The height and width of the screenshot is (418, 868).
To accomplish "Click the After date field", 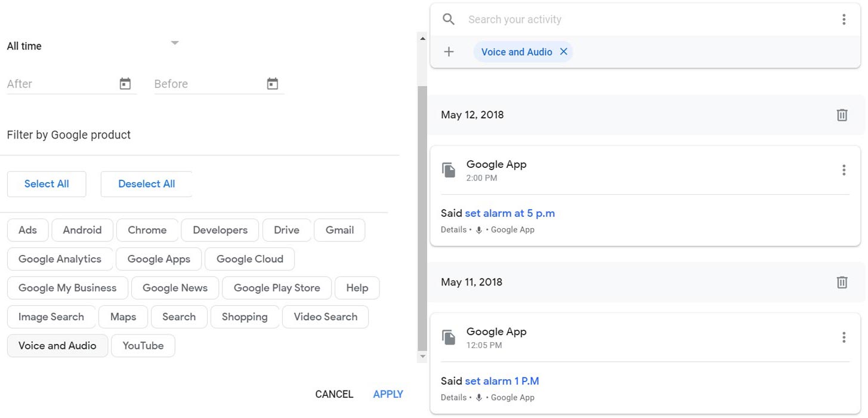I will point(72,84).
